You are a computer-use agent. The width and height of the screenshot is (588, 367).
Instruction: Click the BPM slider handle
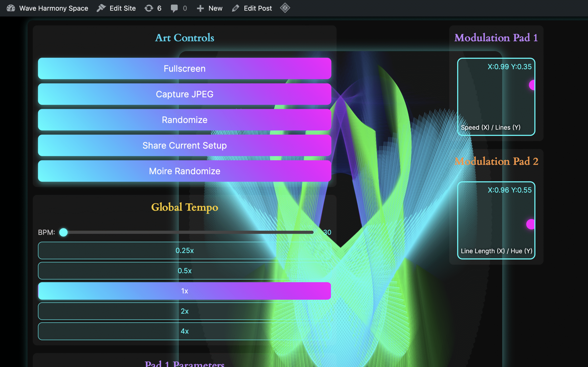(63, 232)
